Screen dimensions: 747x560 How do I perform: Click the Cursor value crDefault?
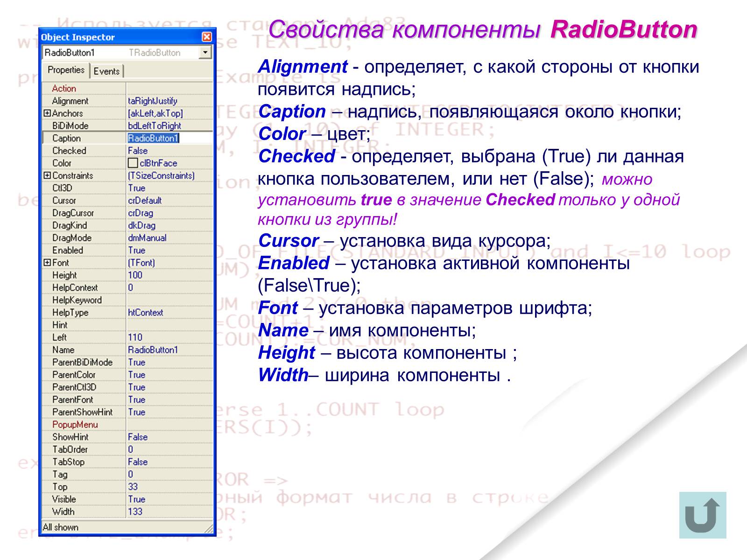point(145,201)
